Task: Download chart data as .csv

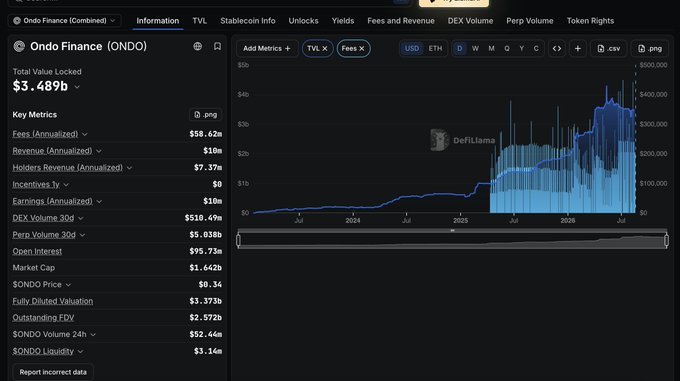Action: click(x=608, y=49)
